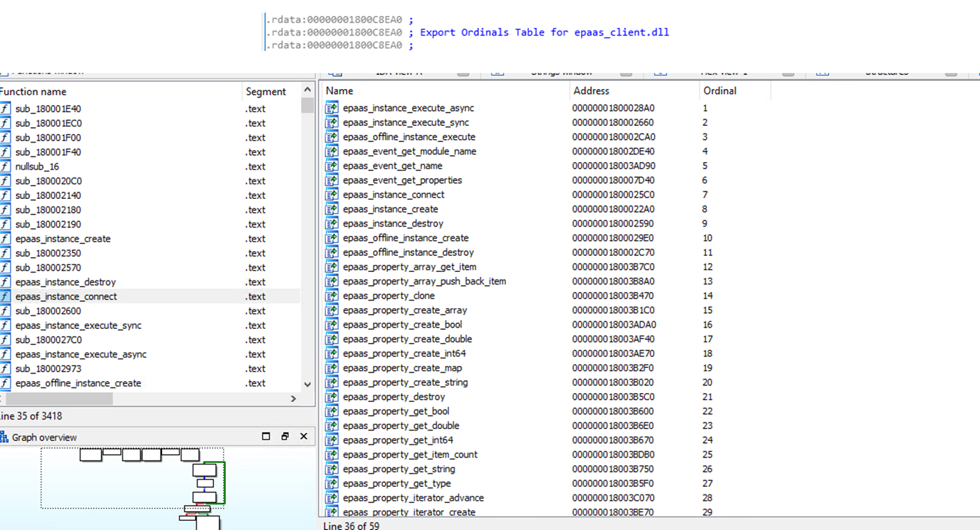Image resolution: width=980 pixels, height=530 pixels.
Task: Sort exports by the Ordinal column header
Action: coord(719,91)
